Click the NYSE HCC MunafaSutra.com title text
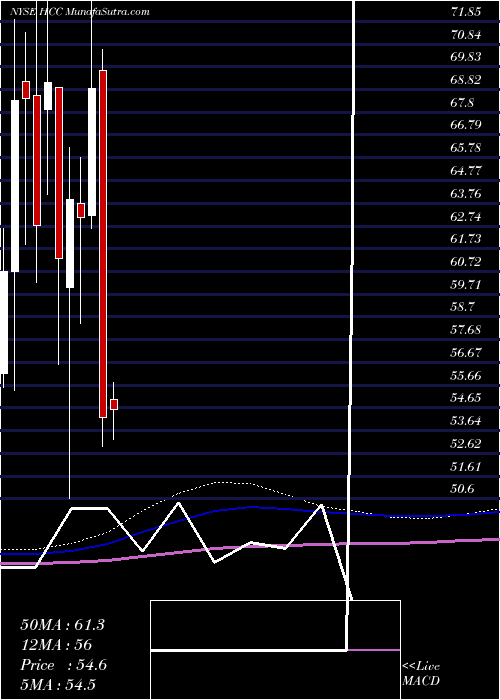 click(x=80, y=12)
